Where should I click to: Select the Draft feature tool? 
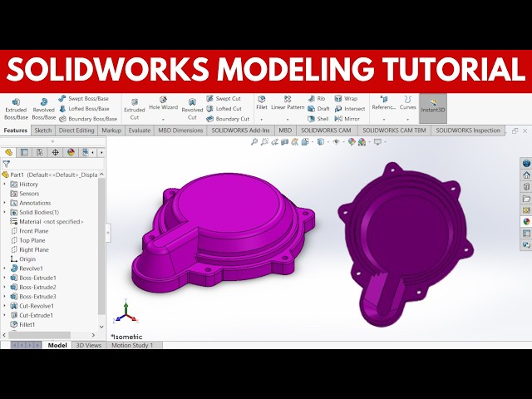point(318,109)
